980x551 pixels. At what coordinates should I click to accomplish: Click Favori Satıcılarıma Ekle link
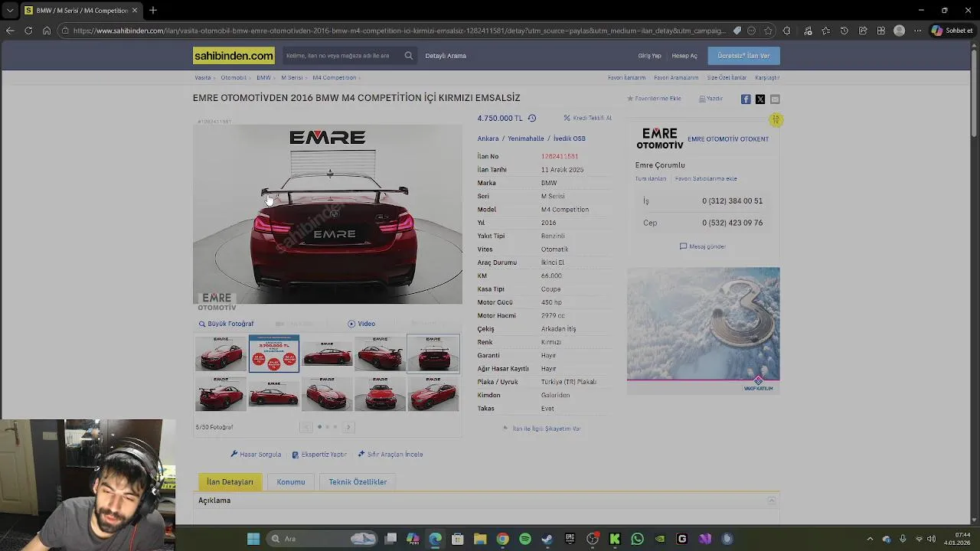pos(706,178)
